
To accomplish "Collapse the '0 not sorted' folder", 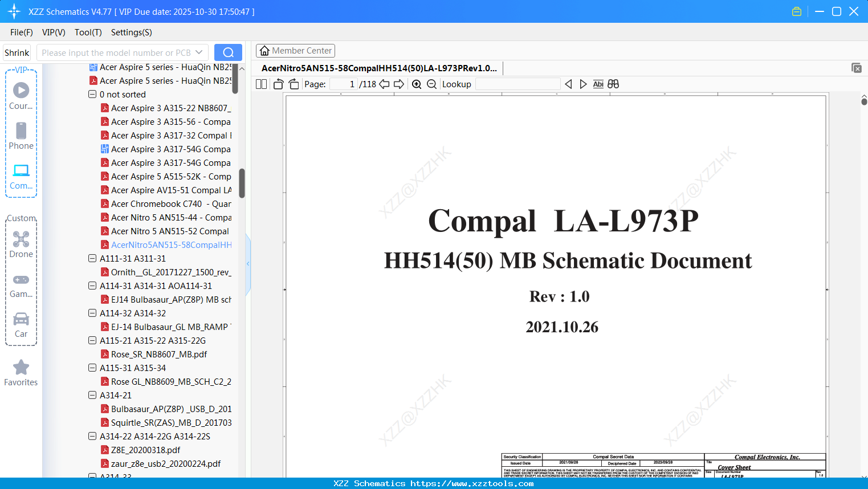I will (x=92, y=95).
